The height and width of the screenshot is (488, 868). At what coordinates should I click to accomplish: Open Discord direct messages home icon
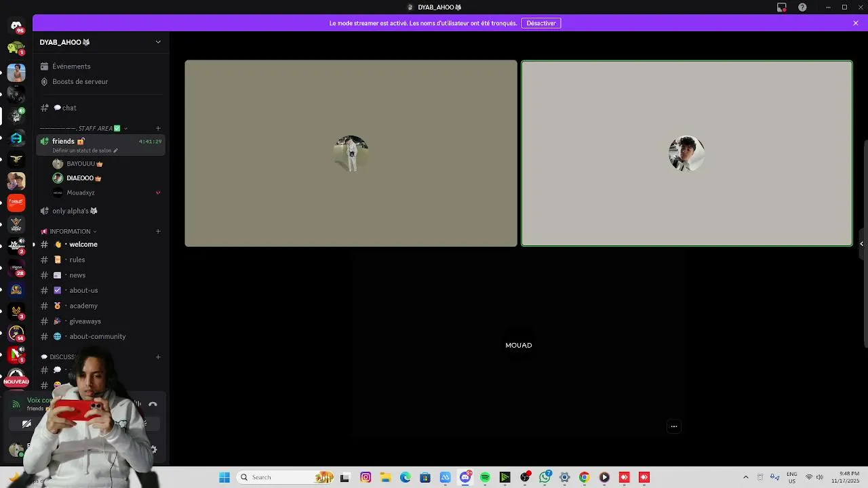[x=16, y=26]
